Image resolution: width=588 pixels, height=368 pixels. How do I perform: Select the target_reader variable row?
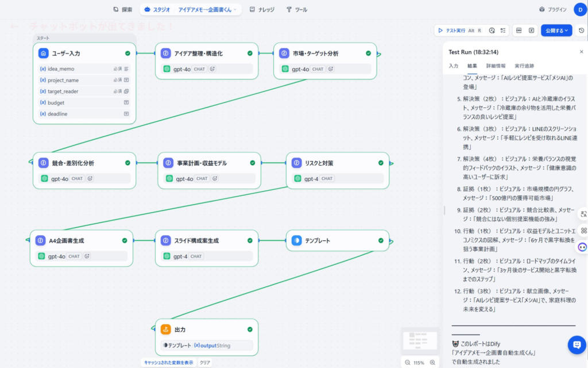point(84,91)
